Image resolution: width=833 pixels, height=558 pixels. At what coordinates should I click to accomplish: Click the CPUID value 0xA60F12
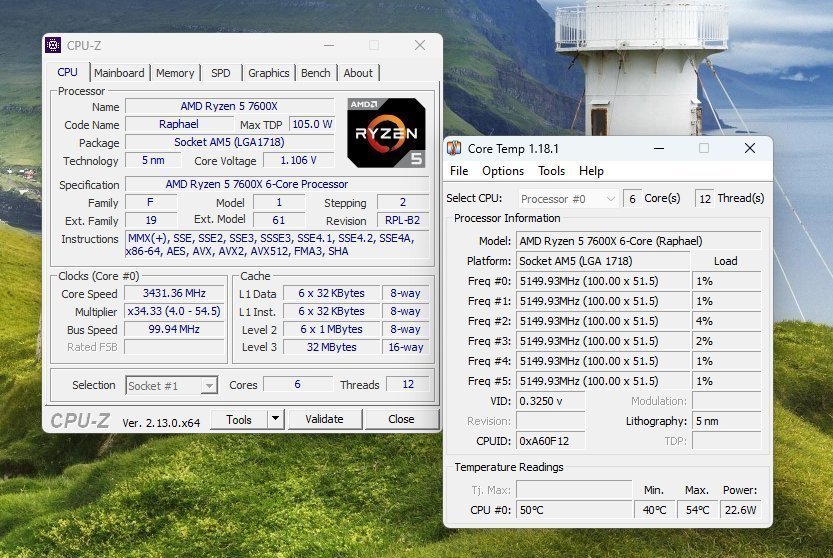551,441
